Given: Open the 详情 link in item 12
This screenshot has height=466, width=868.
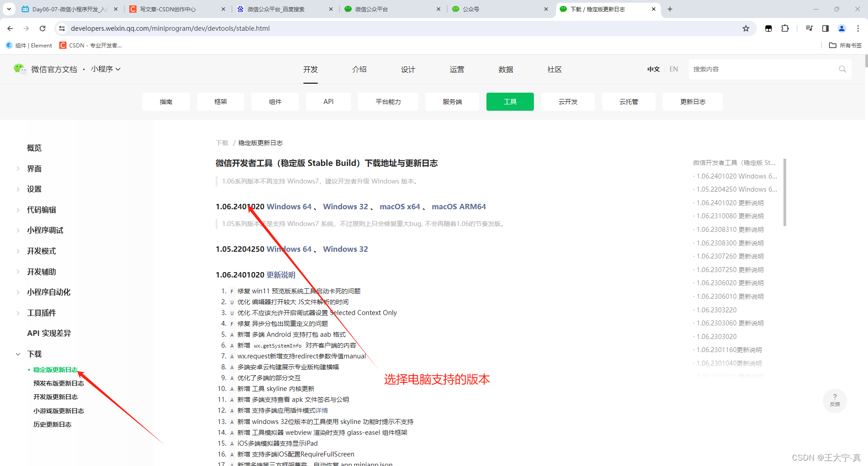Looking at the screenshot, I should click(x=321, y=410).
